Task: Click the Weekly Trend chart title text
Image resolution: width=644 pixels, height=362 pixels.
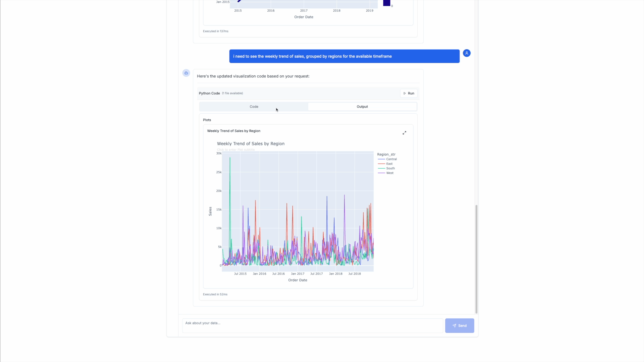Action: tap(251, 144)
